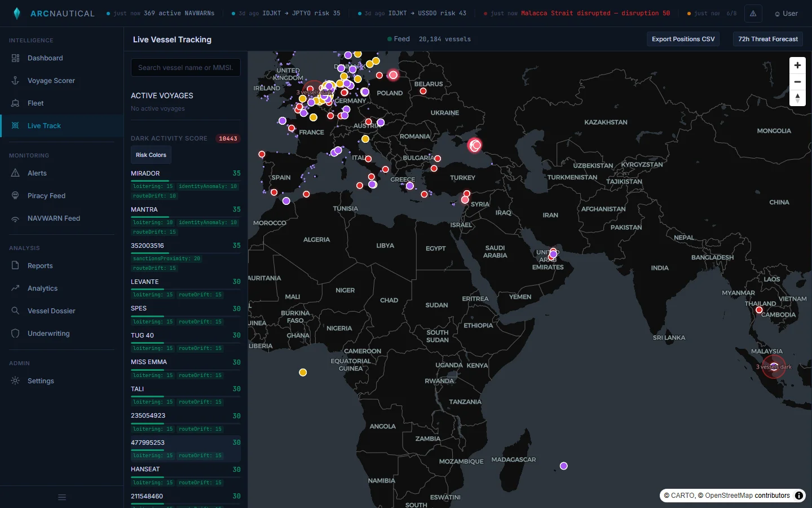Viewport: 812px width, 508px height.
Task: Click the ArcNautical logo icon
Action: [17, 14]
